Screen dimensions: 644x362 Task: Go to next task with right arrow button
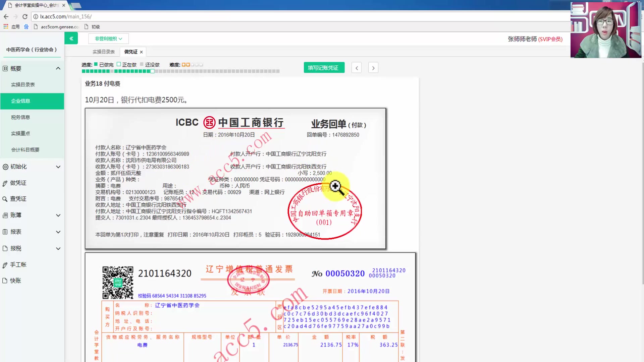click(x=373, y=68)
